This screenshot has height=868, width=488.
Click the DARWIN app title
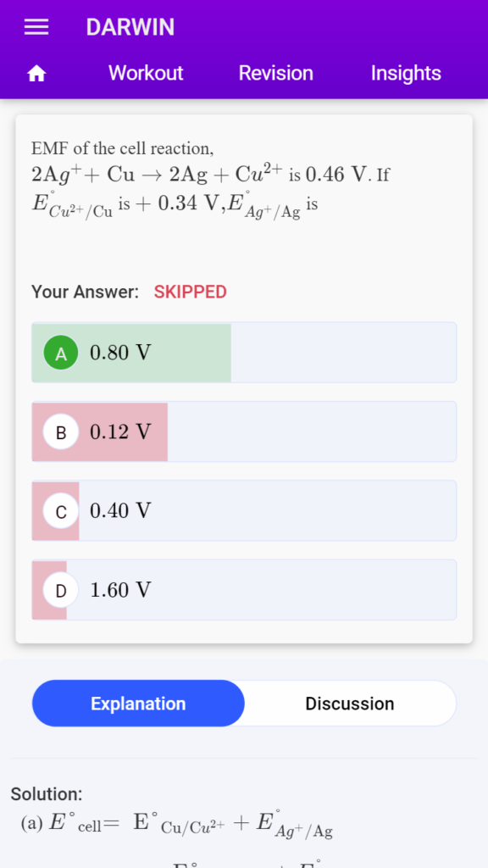coord(130,27)
